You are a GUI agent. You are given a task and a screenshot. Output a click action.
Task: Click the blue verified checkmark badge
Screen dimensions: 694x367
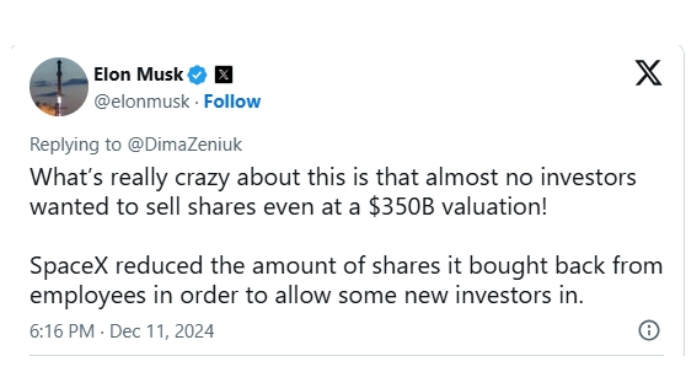click(x=197, y=75)
